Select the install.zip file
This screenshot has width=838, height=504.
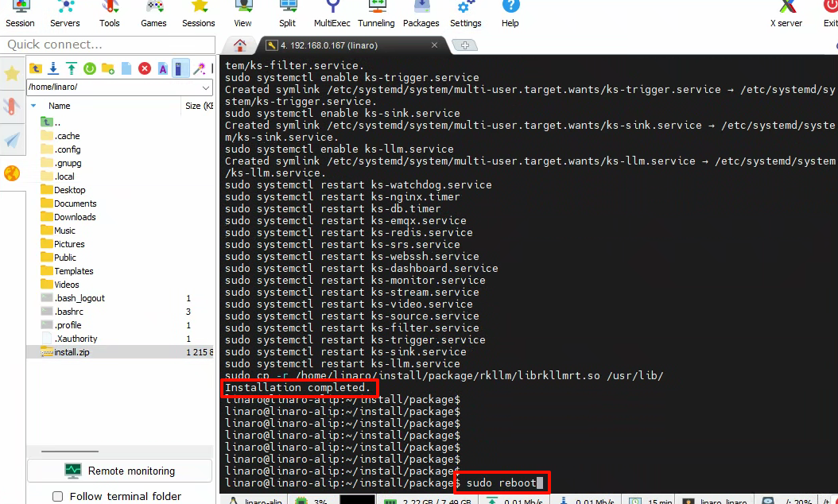pos(120,352)
